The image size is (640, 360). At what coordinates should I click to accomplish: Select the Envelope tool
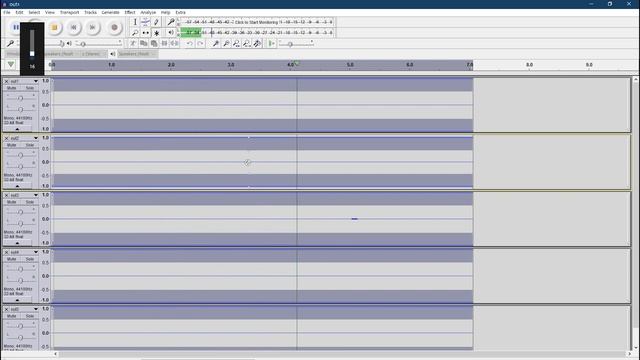[x=145, y=22]
